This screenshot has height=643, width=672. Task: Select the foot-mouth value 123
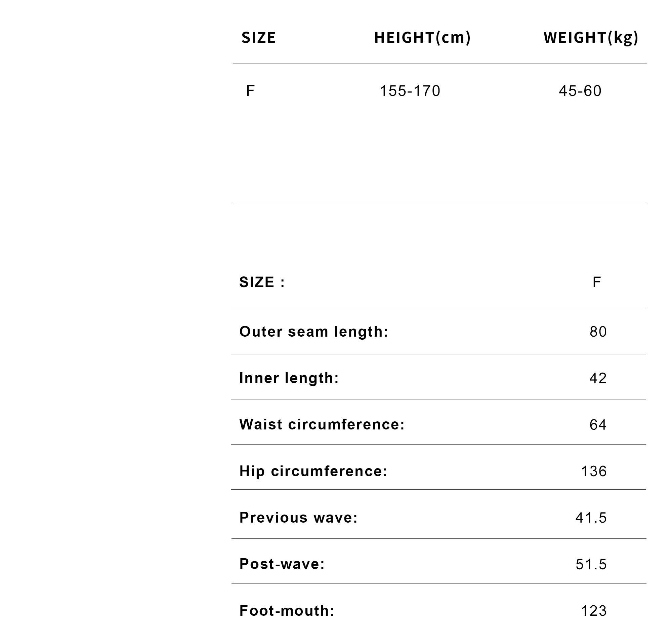coord(594,611)
